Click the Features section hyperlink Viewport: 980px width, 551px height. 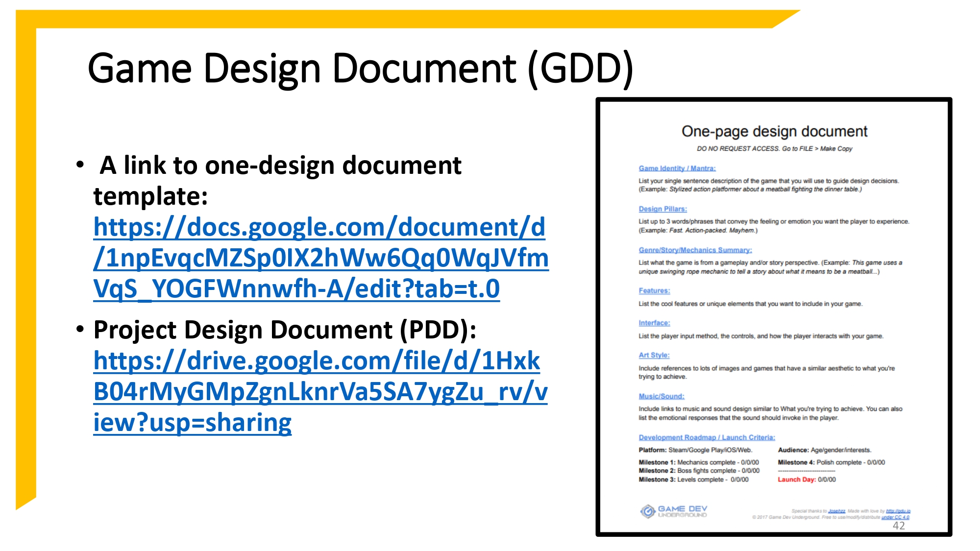tap(654, 290)
